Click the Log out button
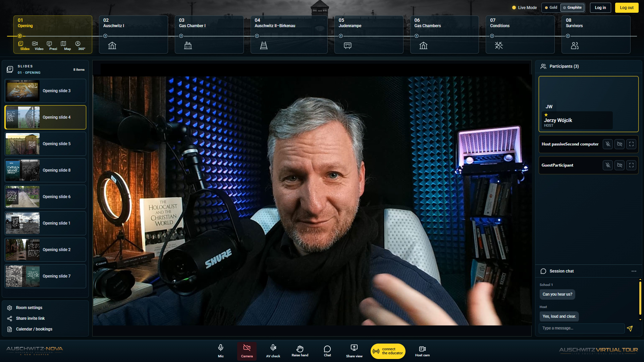 coord(627,8)
